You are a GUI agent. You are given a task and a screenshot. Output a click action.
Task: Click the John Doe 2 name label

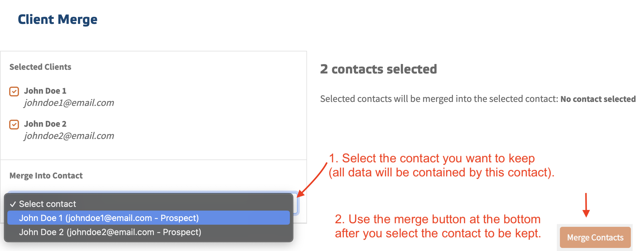click(45, 124)
